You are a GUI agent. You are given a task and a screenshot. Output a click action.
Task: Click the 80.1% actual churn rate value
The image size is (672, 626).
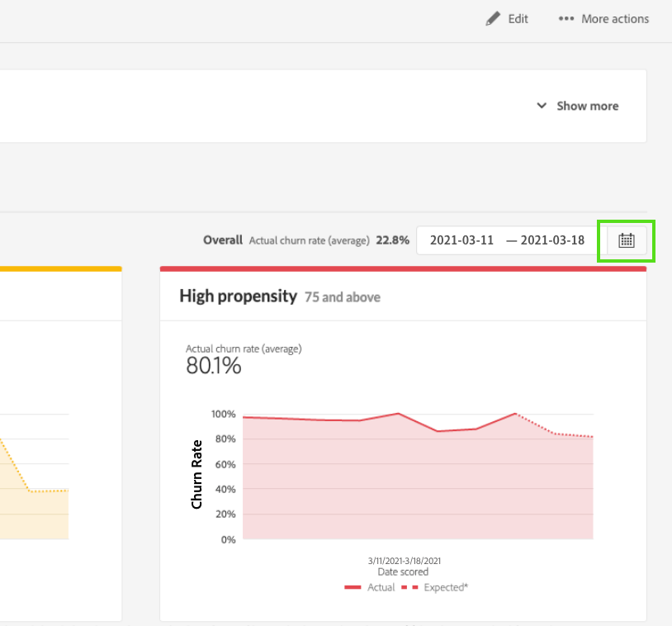click(x=214, y=366)
